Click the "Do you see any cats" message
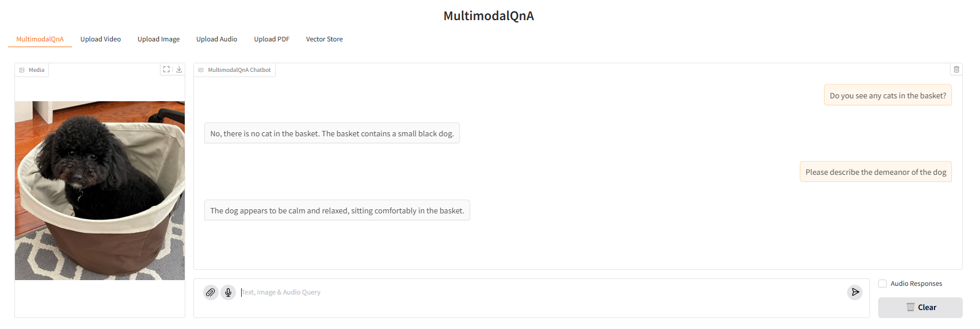This screenshot has width=980, height=329. (x=887, y=95)
